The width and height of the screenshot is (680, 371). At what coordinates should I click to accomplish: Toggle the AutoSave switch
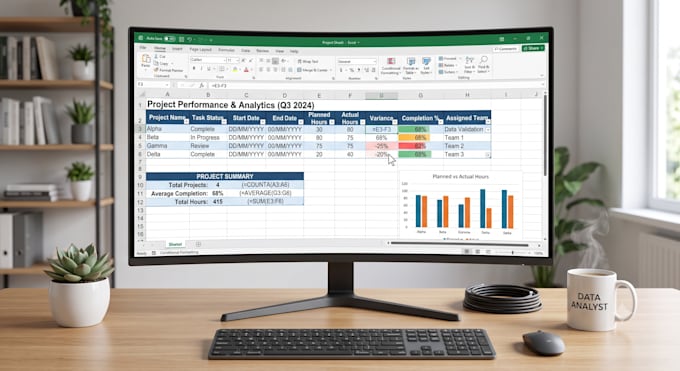[x=169, y=39]
